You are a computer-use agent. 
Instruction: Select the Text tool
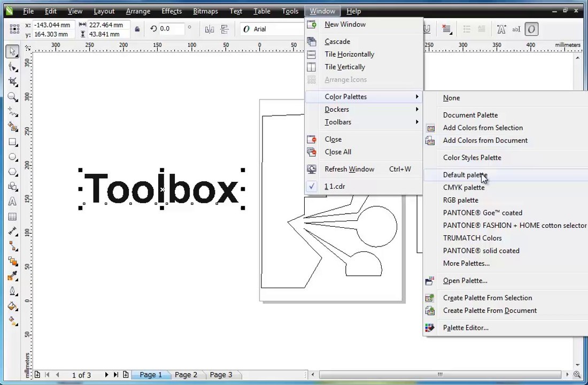(12, 202)
